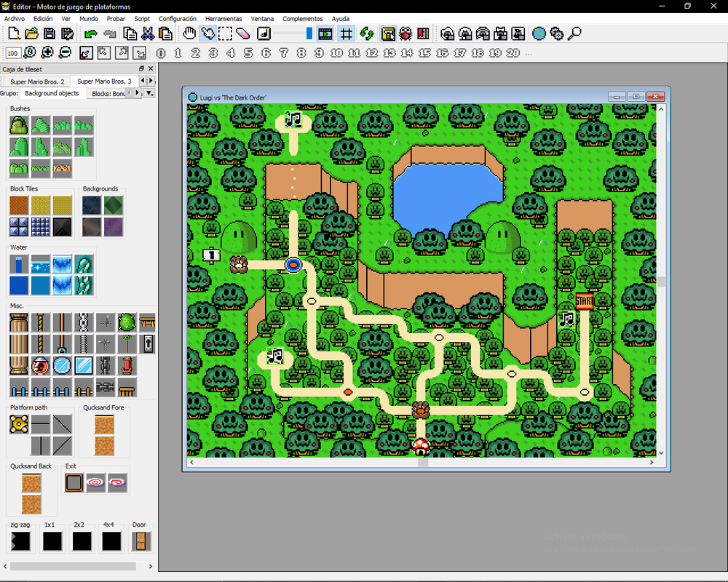The image size is (728, 582).
Task: Open the Ayuda menu
Action: pos(340,19)
